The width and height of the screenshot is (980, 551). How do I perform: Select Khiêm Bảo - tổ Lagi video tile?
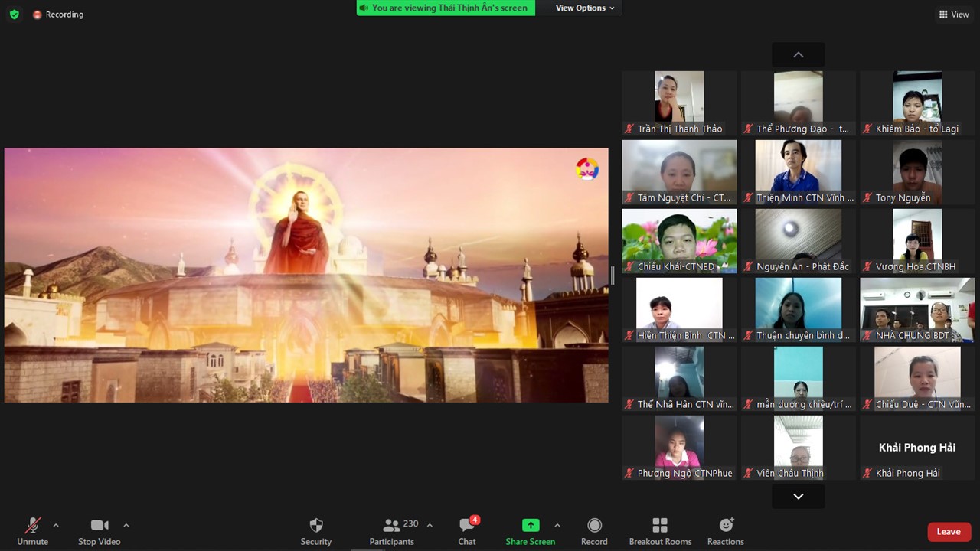tap(917, 103)
